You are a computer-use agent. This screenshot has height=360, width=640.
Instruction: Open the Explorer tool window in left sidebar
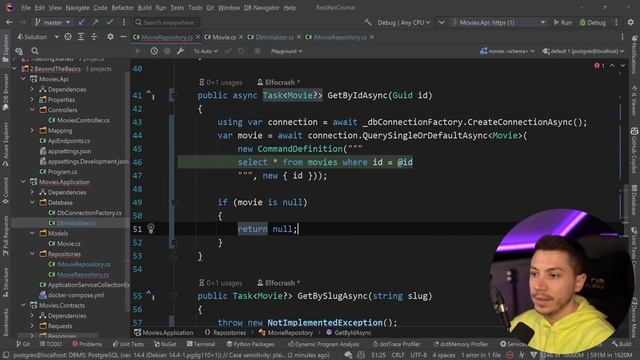[x=5, y=48]
